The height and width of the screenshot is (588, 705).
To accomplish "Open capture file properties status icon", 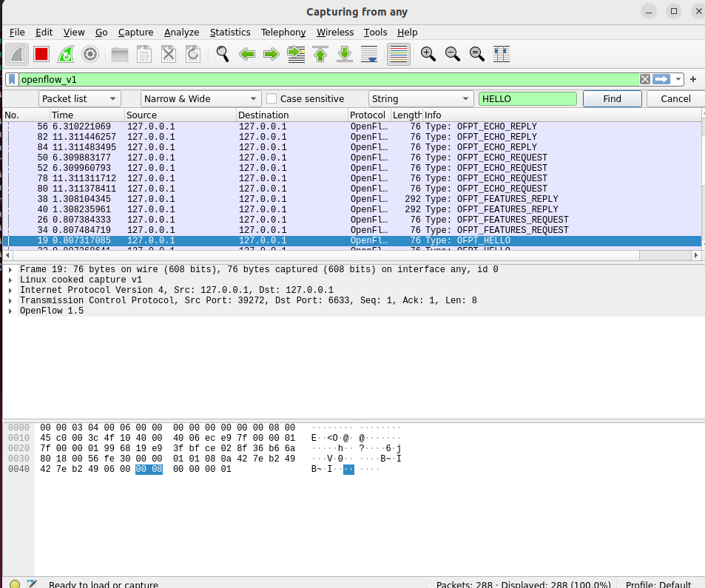I will [32, 584].
